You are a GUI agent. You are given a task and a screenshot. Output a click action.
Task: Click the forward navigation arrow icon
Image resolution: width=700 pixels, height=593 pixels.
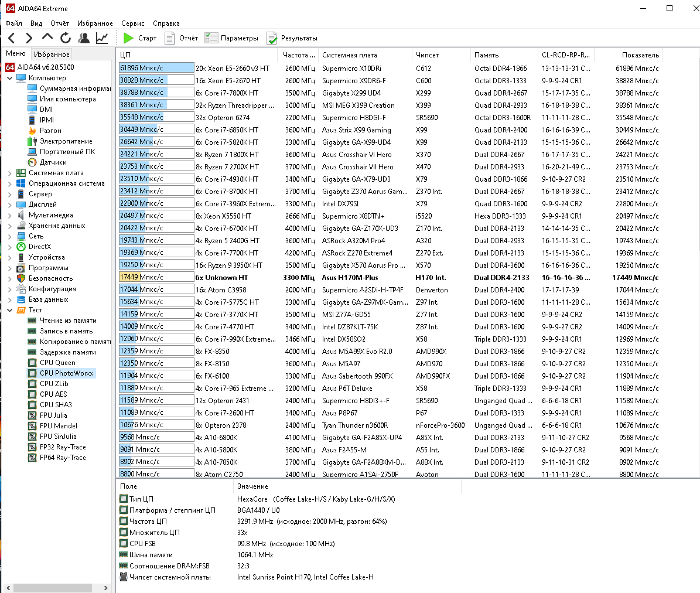[x=29, y=38]
